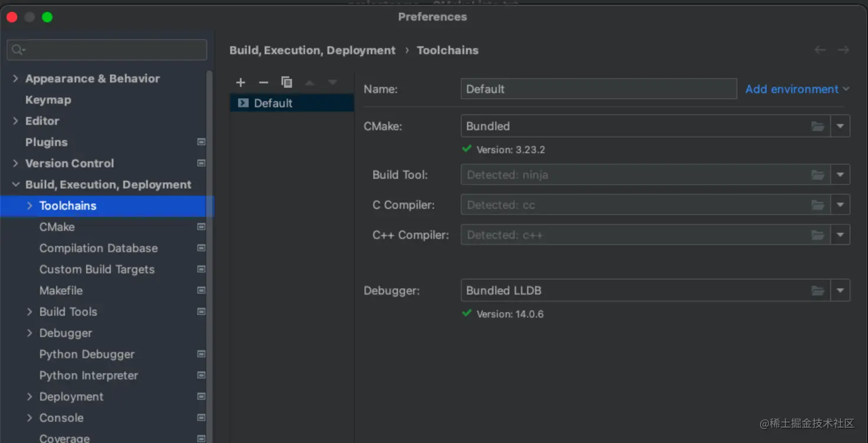Open the Plugins settings page
Screen dimensions: 868x443
pyautogui.click(x=47, y=142)
